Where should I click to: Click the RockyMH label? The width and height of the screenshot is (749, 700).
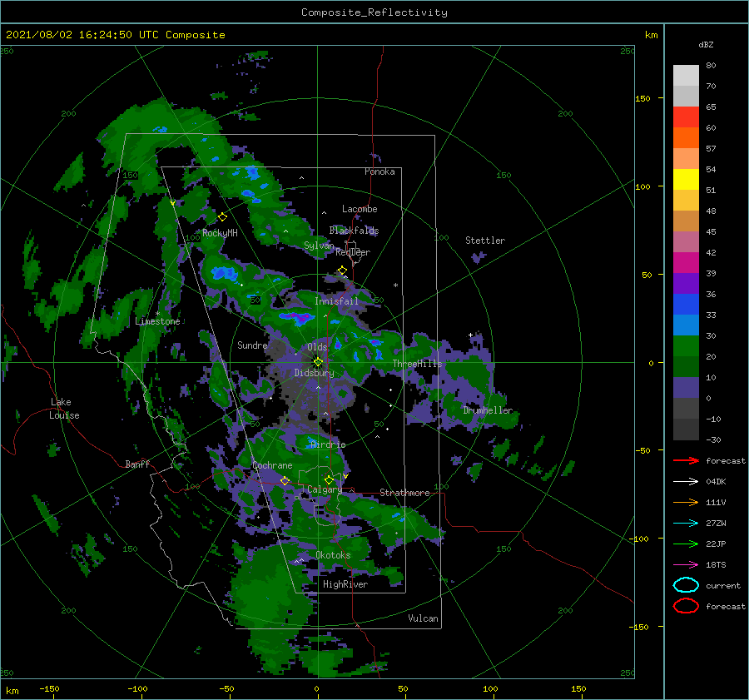(x=220, y=233)
